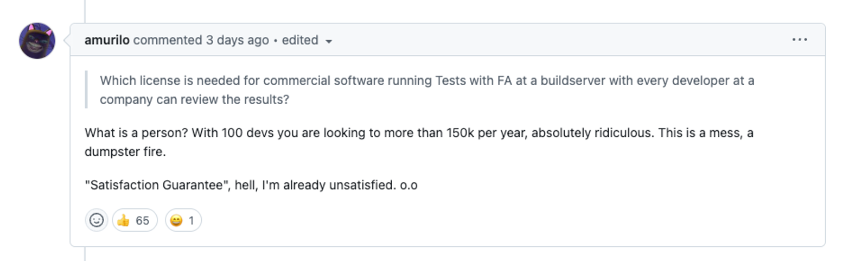Add a reaction with the smiley icon
The image size is (868, 261).
click(97, 220)
